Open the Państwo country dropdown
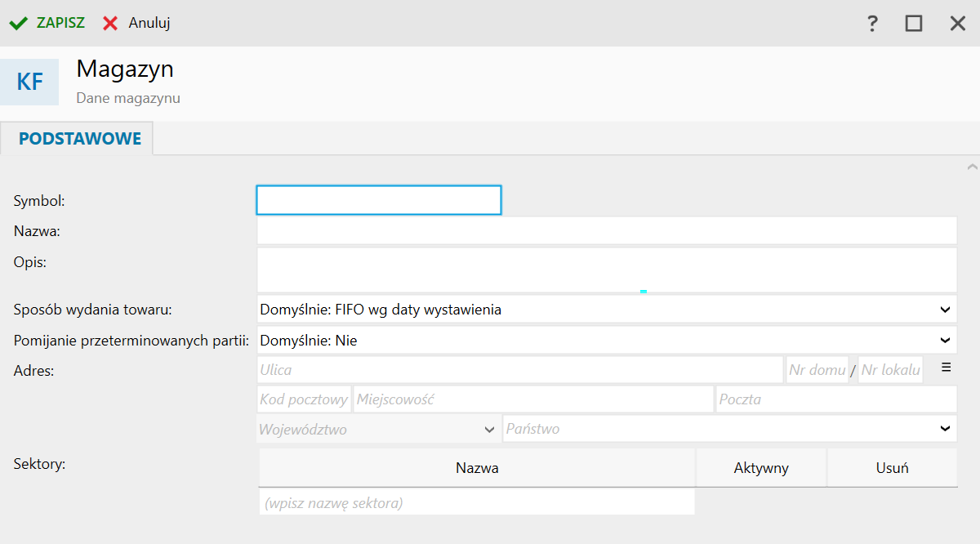This screenshot has width=980, height=544. [x=945, y=429]
